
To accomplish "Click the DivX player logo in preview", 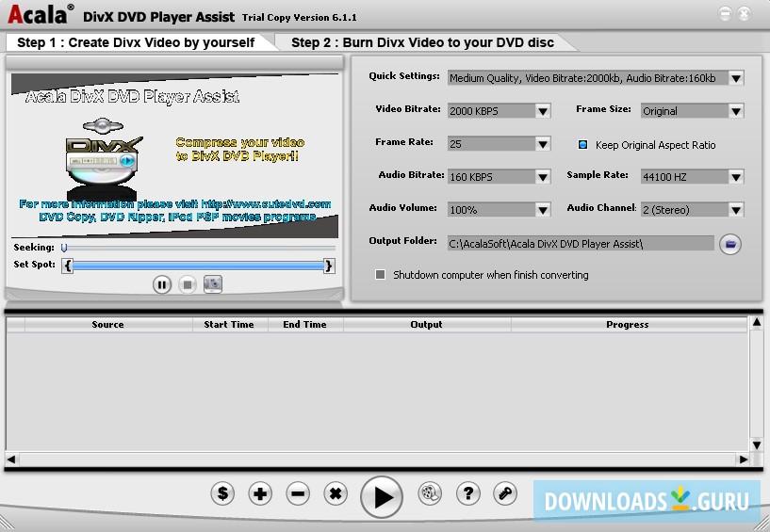I will 104,158.
